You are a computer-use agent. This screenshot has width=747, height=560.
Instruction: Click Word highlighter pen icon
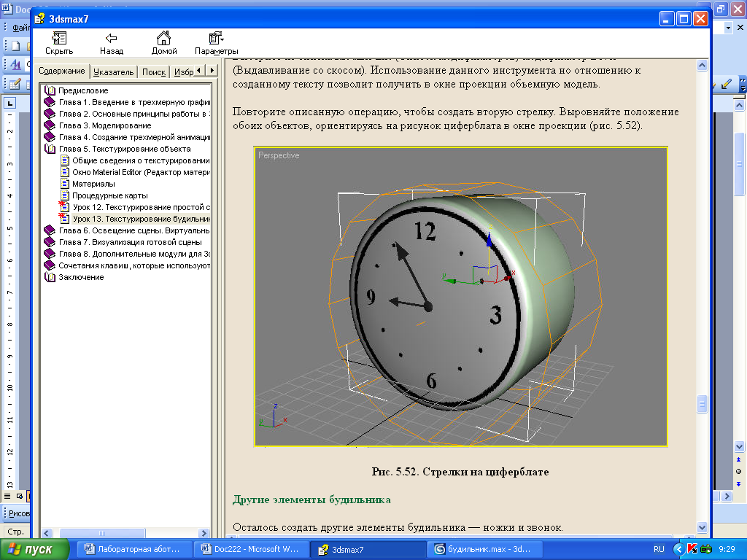727,84
